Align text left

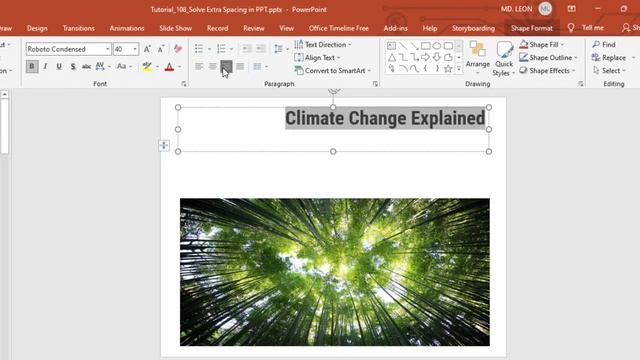coord(199,66)
